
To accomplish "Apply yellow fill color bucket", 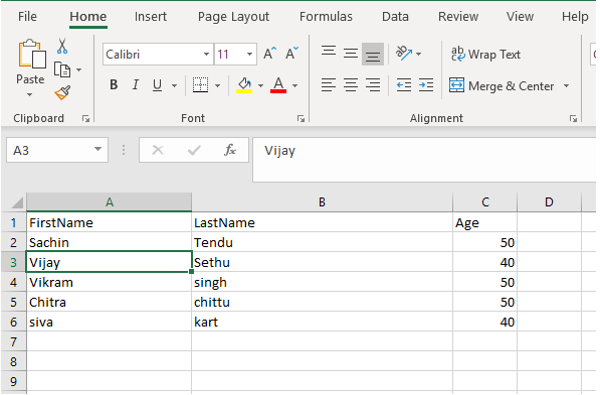I will pos(244,85).
